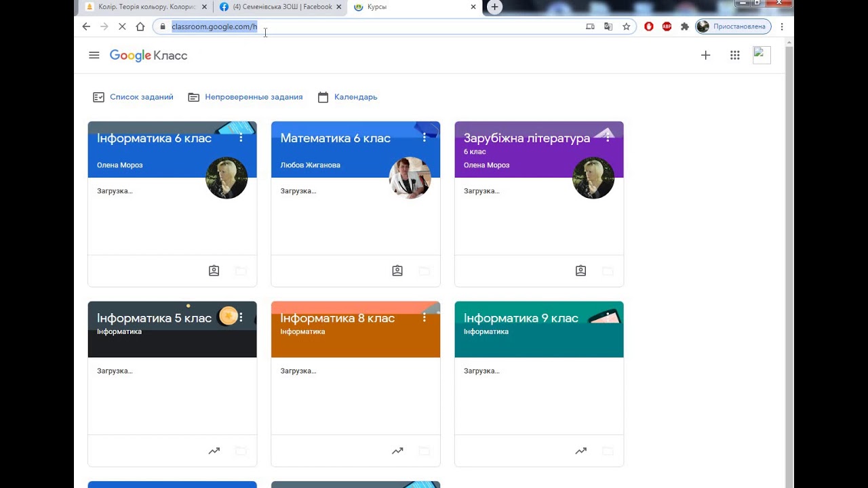Open your work icon for Зарубіжна література
Image resolution: width=868 pixels, height=488 pixels.
tap(580, 270)
